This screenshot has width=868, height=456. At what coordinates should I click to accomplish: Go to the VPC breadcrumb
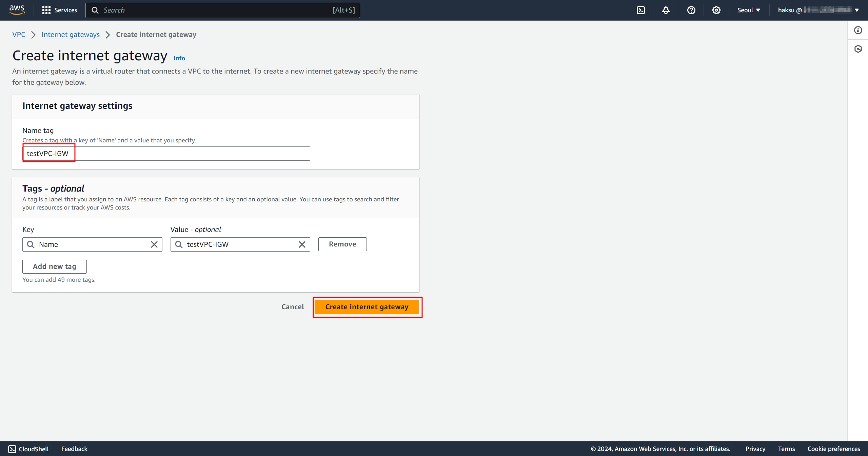point(19,35)
